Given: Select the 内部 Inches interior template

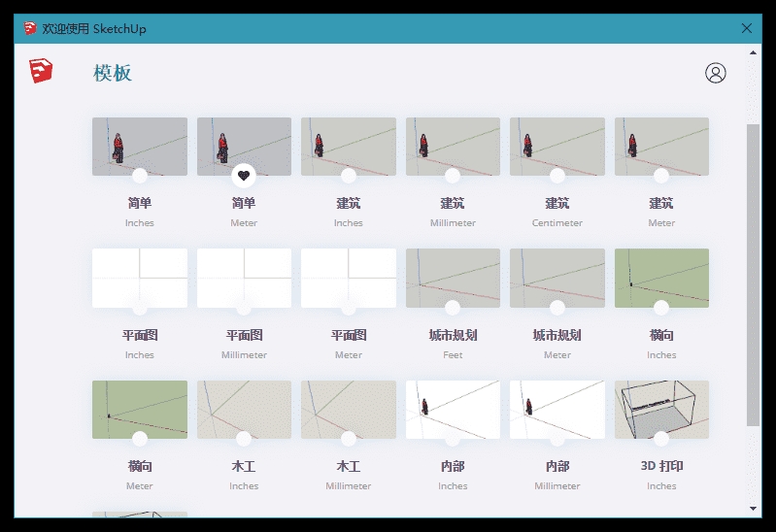Looking at the screenshot, I should 453,409.
